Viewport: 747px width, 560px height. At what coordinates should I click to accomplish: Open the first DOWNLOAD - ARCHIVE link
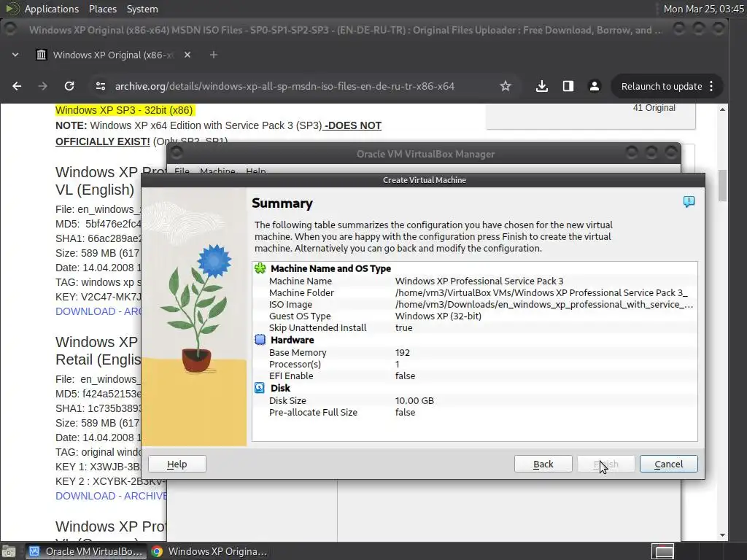click(x=98, y=311)
